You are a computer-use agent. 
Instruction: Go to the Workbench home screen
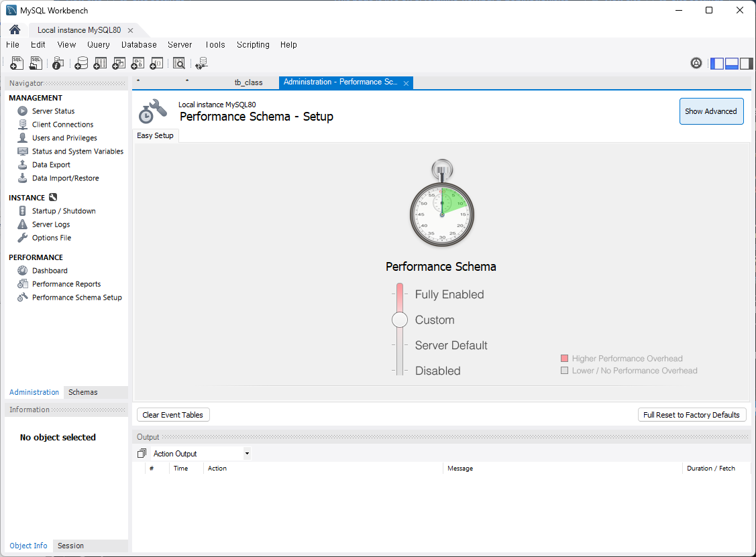[x=15, y=30]
